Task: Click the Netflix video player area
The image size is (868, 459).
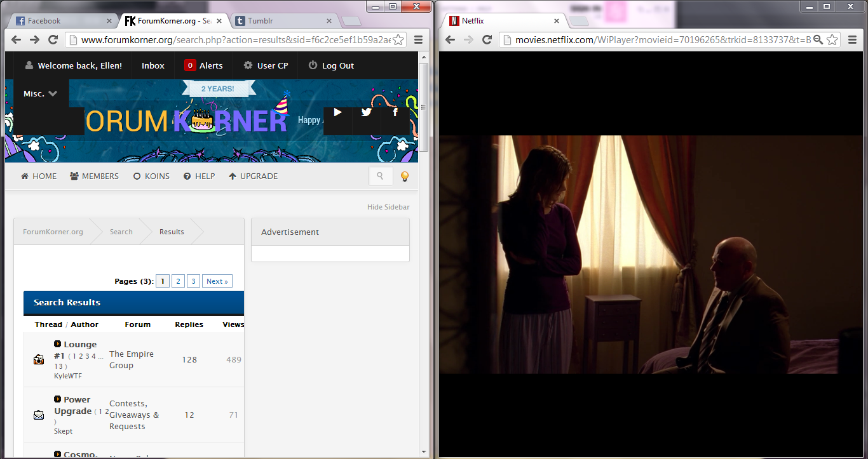Action: (651, 254)
